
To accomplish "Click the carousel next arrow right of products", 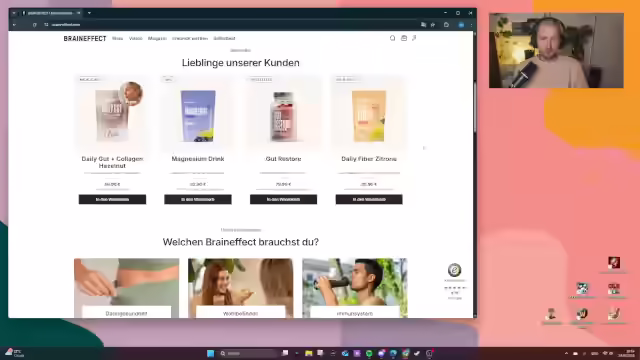I will tap(424, 148).
